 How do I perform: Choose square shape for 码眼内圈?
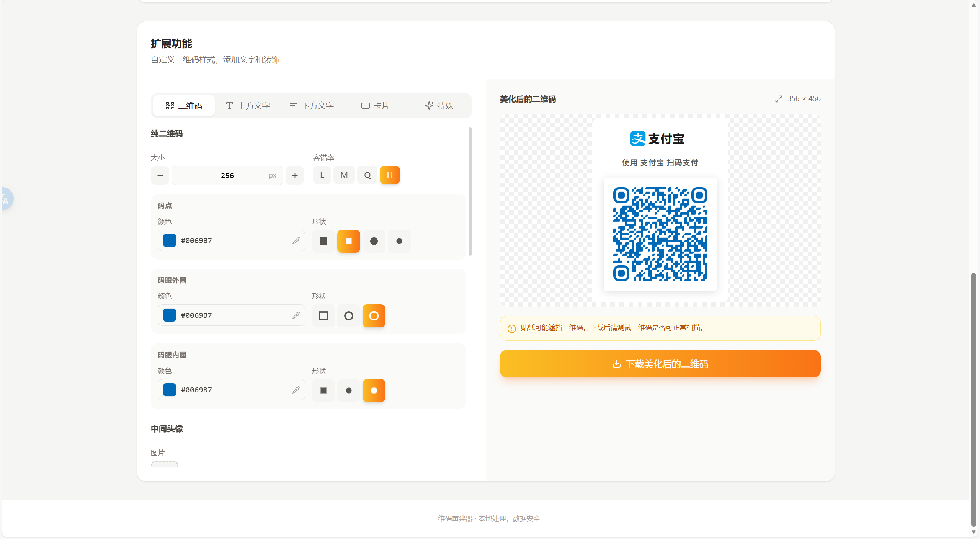coord(323,390)
